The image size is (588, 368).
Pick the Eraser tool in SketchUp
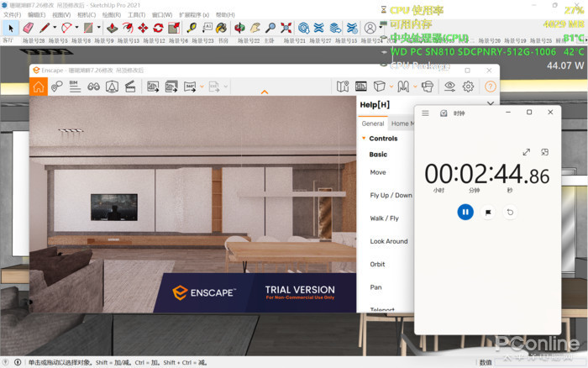[29, 28]
